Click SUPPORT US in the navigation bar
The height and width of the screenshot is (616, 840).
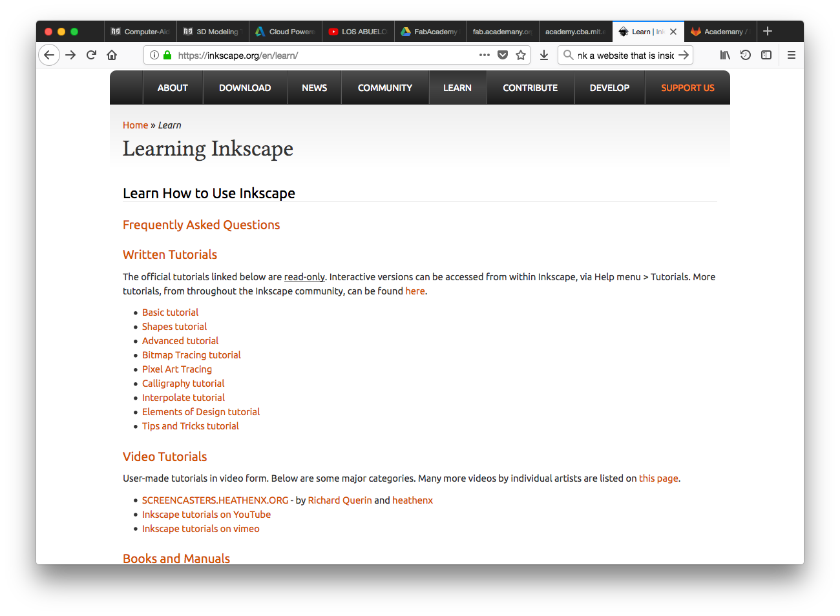click(x=688, y=88)
